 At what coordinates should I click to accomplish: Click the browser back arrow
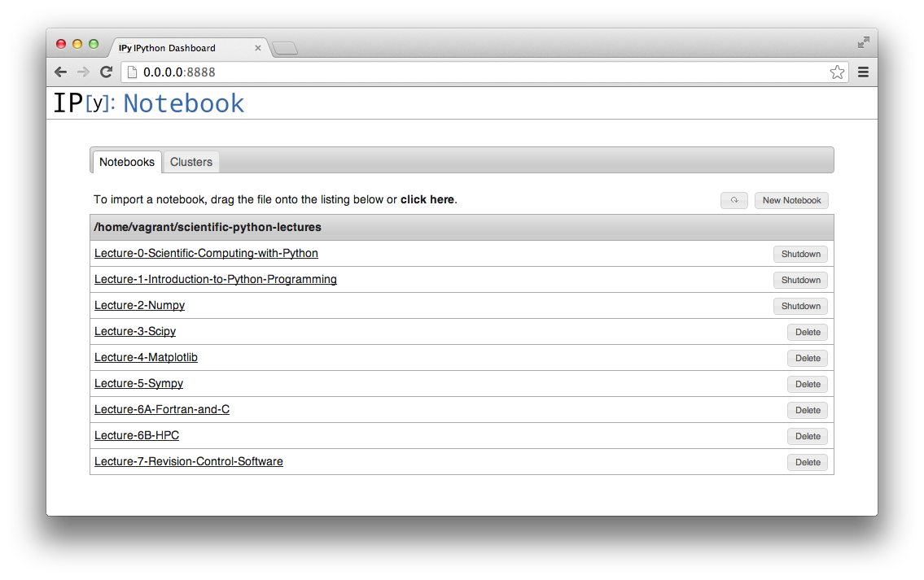[x=61, y=72]
